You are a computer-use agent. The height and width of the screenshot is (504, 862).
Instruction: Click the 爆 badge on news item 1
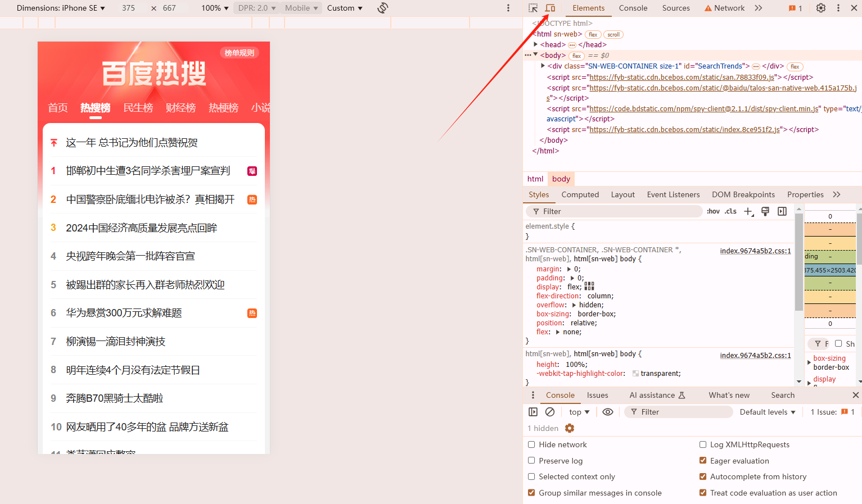252,171
